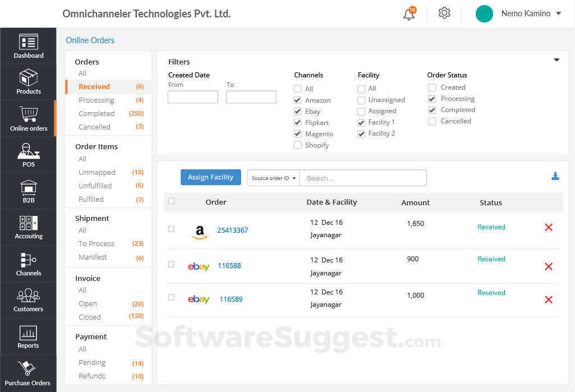
Task: Open notifications via the bell icon
Action: pyautogui.click(x=408, y=13)
